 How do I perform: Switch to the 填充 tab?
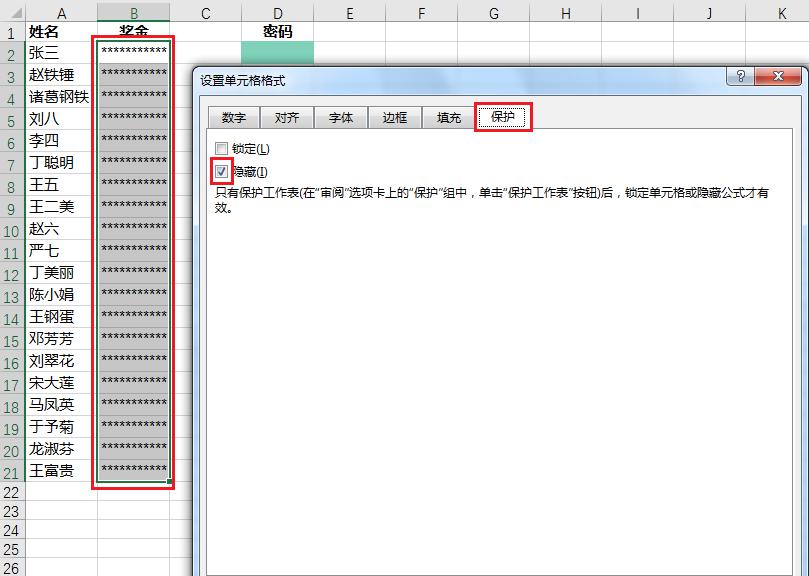(448, 118)
